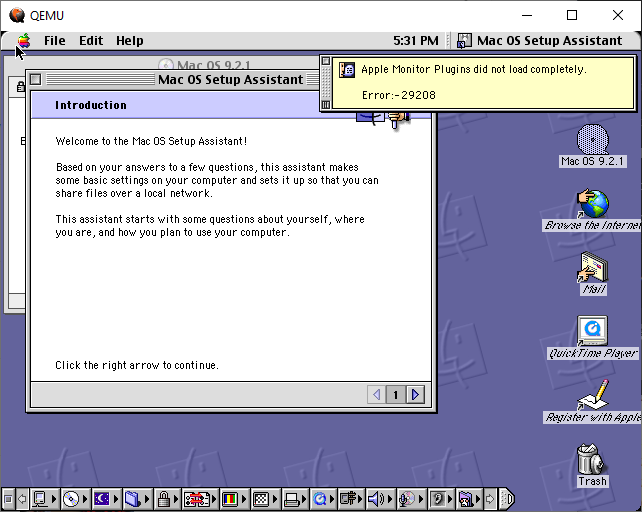Dismiss the Apple Monitor Plugins error note
The height and width of the screenshot is (512, 642).
(326, 61)
